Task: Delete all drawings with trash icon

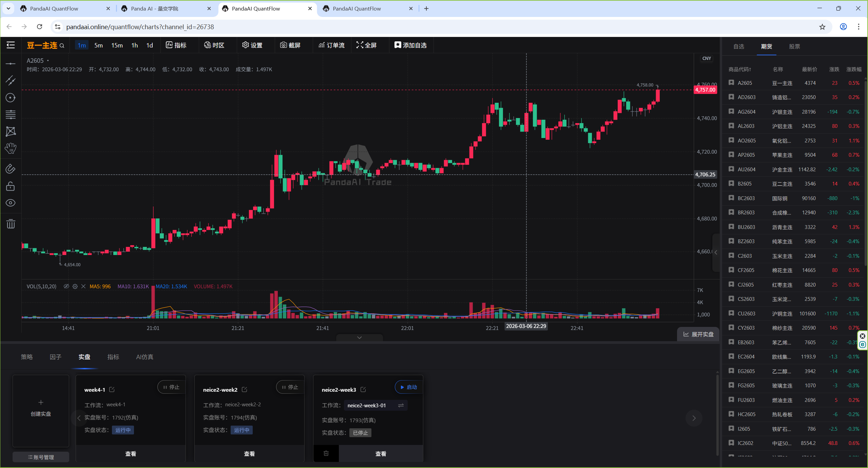Action: tap(11, 224)
